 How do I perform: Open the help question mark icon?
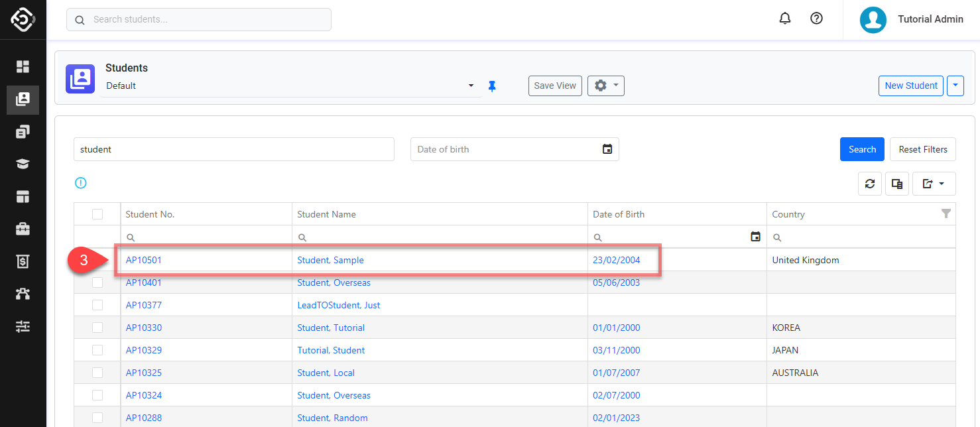click(817, 19)
